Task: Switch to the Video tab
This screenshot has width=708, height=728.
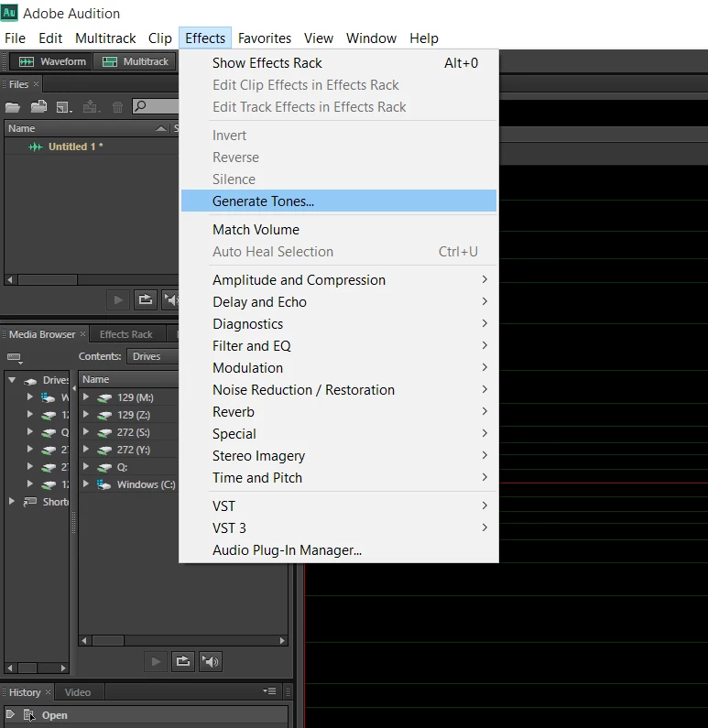Action: click(78, 692)
